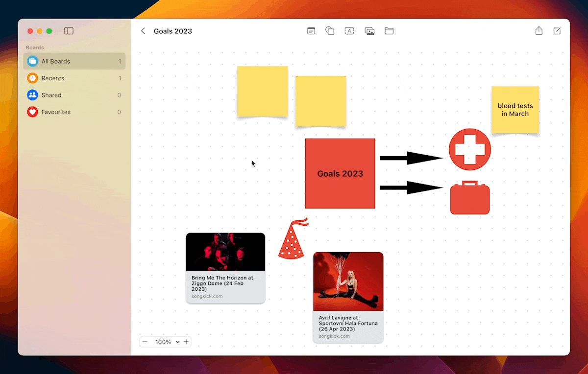Zoom out with minus button

(145, 342)
